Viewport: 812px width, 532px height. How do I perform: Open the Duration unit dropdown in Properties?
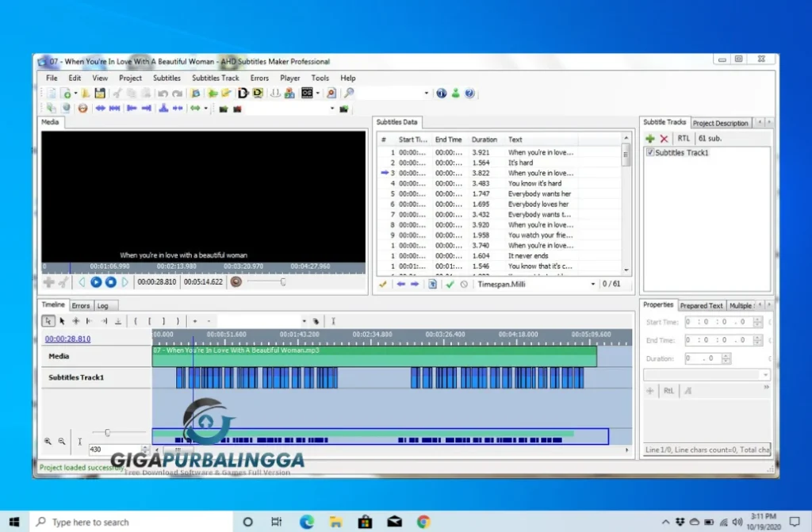coord(764,374)
